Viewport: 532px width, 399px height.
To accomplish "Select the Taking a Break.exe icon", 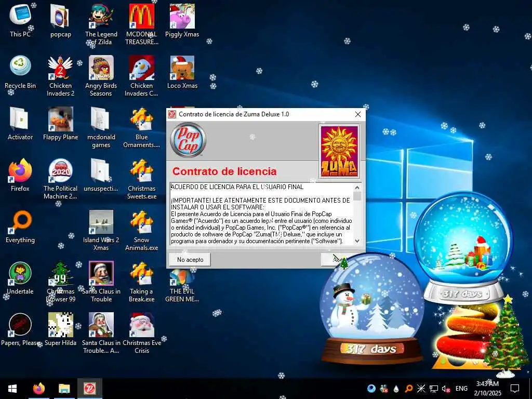I will pyautogui.click(x=141, y=282).
